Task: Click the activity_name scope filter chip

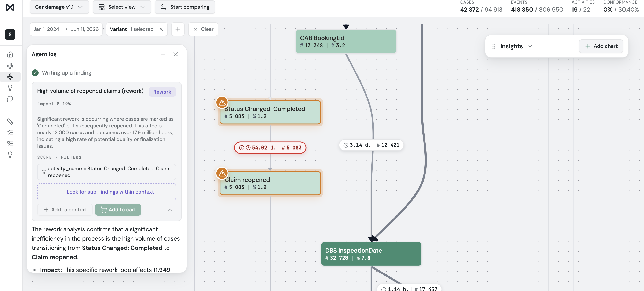Action: click(106, 172)
